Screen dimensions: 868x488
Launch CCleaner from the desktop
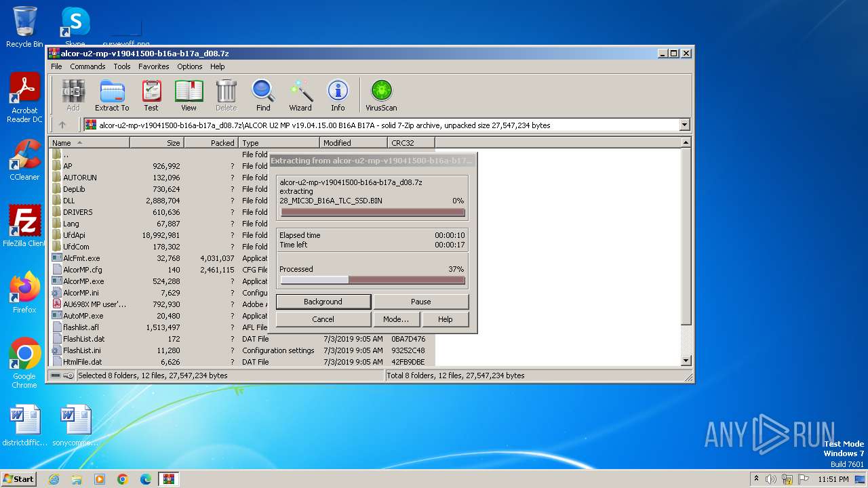pyautogui.click(x=24, y=161)
